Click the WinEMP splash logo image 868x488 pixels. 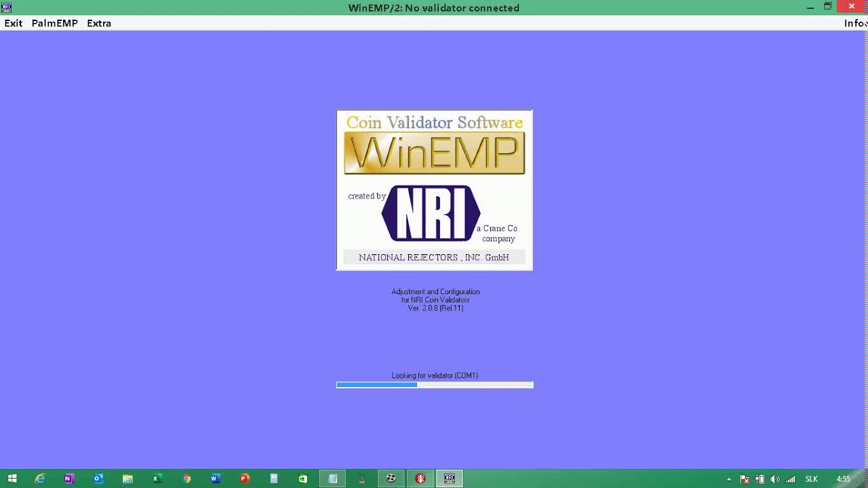click(435, 190)
